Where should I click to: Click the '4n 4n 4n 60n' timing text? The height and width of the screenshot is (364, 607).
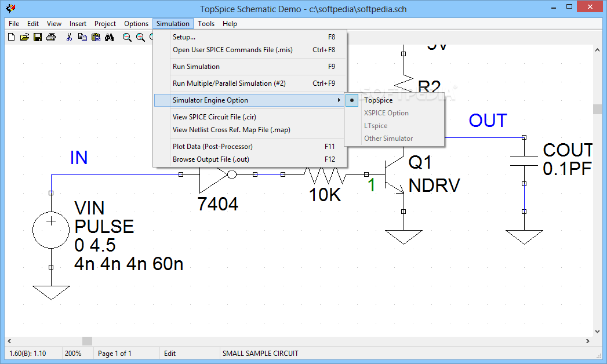click(x=129, y=264)
